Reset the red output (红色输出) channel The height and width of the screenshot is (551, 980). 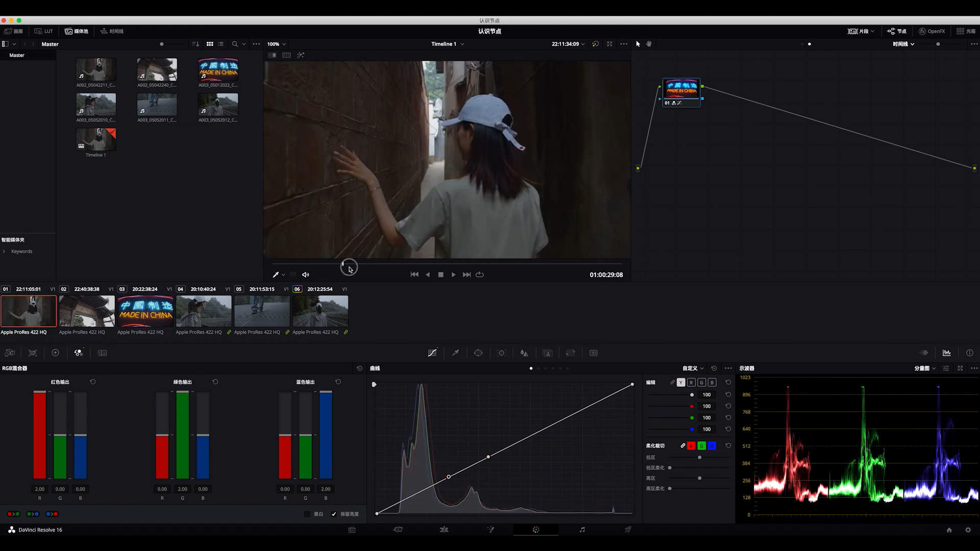92,382
